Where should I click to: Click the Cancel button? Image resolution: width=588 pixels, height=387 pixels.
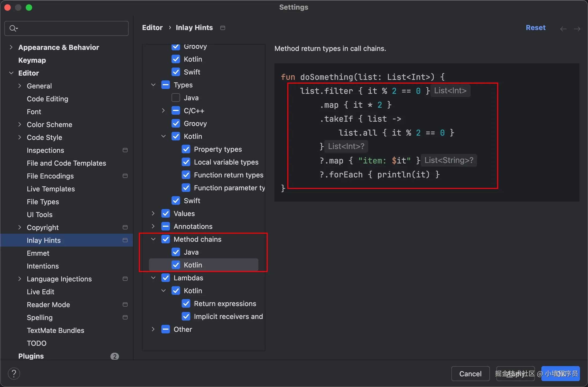pos(470,374)
